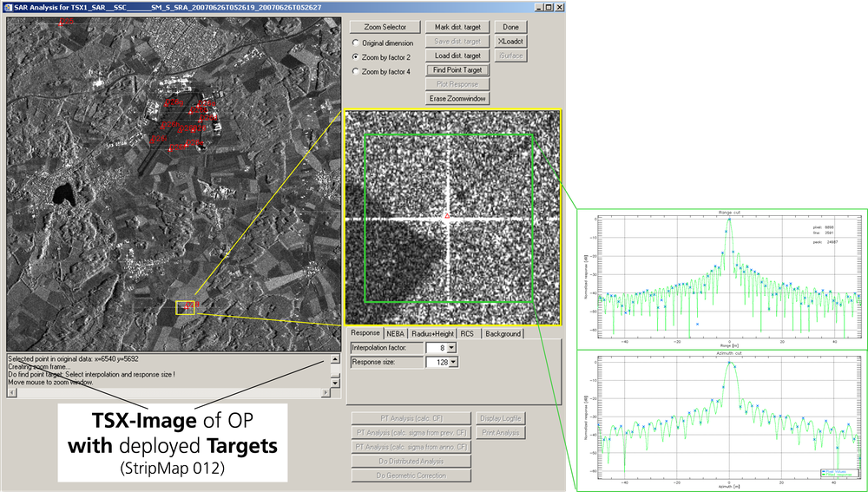Click the yellow zoom frame on the SAR image
This screenshot has width=868, height=492.
(x=185, y=307)
